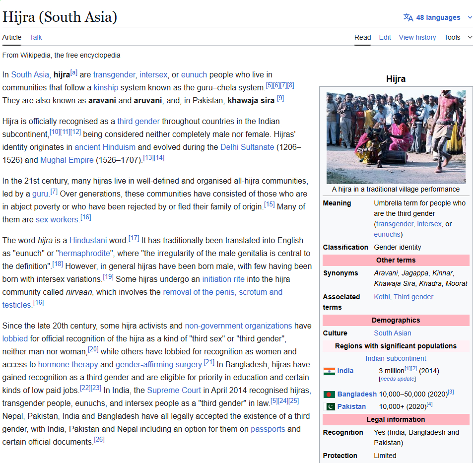
Task: Open the initiation rite link
Action: pos(223,279)
